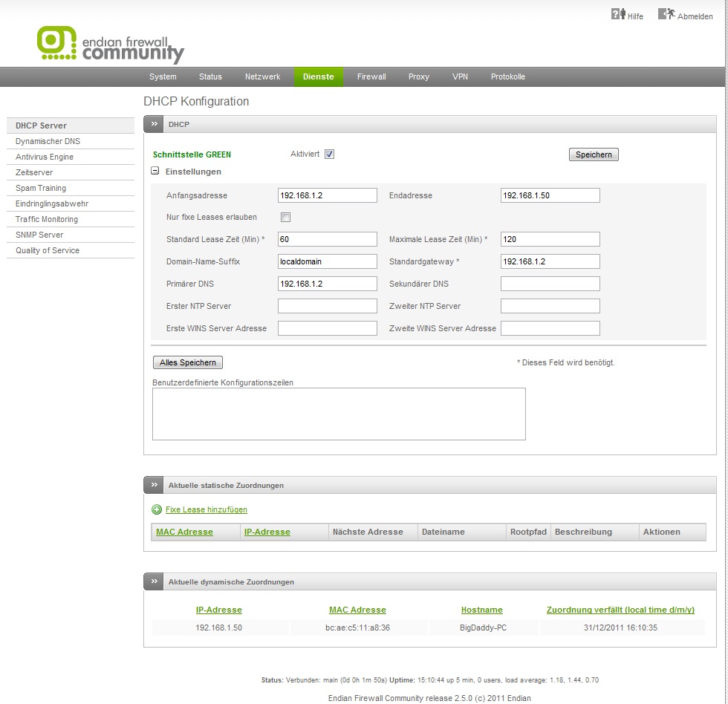Open the Hilfe help icon
Screen dimensions: 728x704
tap(618, 14)
